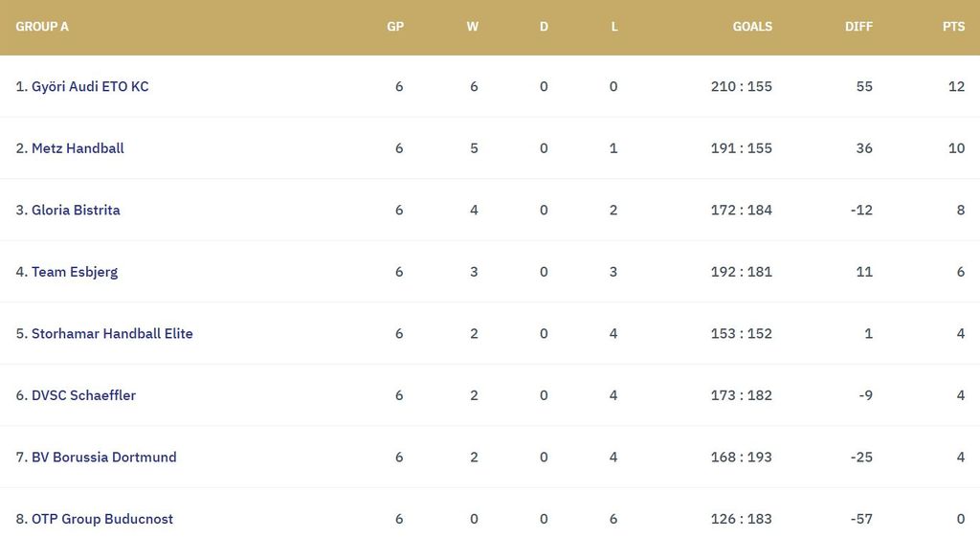The width and height of the screenshot is (980, 537).
Task: Click the PTS column header
Action: click(953, 27)
